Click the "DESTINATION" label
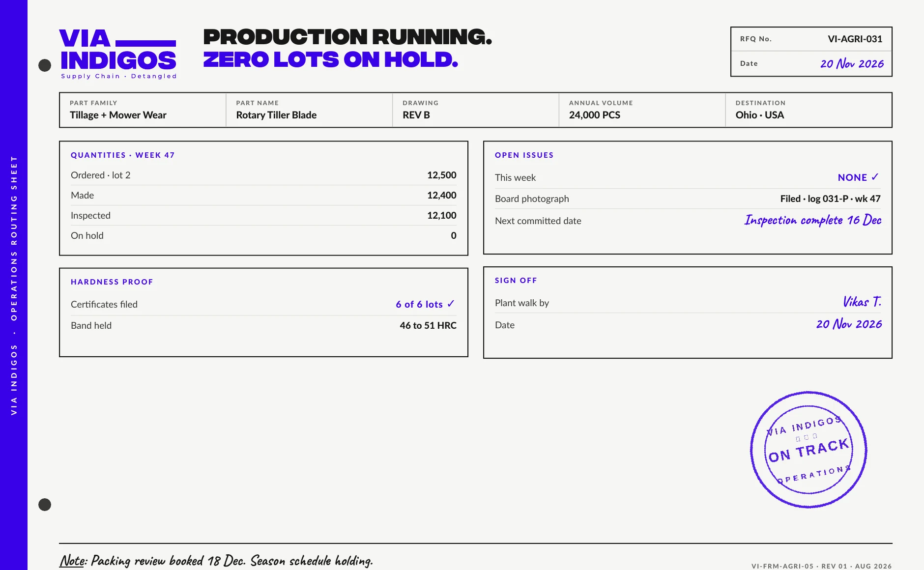 point(761,103)
